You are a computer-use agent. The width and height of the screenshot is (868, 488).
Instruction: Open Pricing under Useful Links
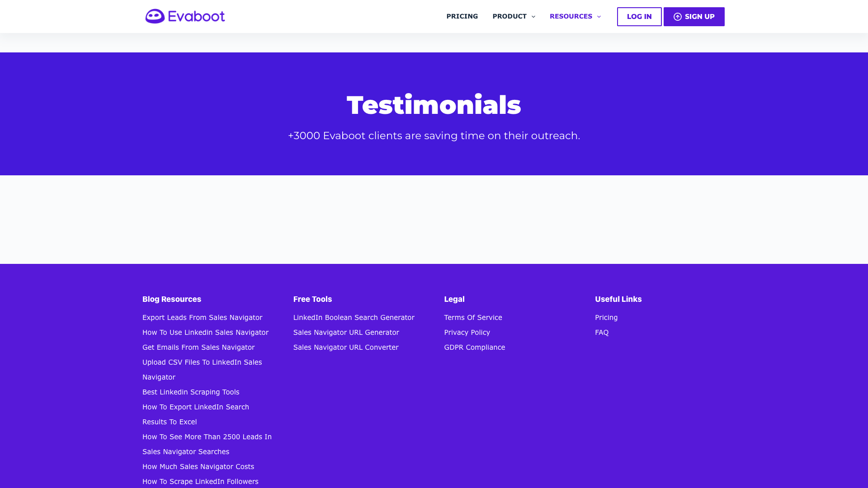[x=606, y=318]
